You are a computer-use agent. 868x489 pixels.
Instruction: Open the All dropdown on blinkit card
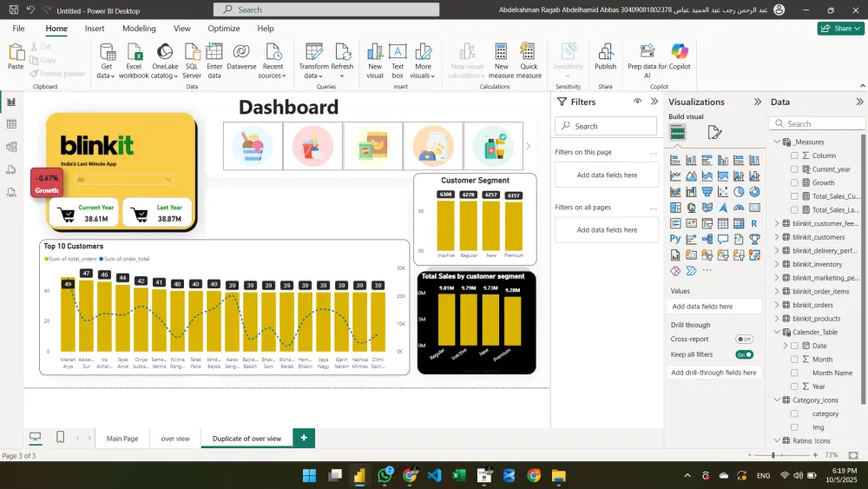(124, 180)
